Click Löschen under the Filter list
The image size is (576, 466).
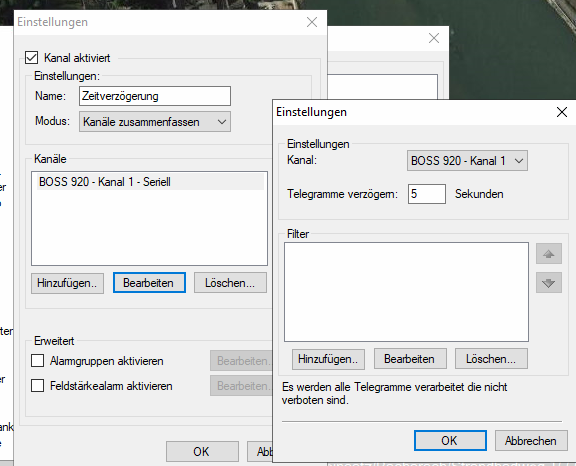tap(491, 359)
